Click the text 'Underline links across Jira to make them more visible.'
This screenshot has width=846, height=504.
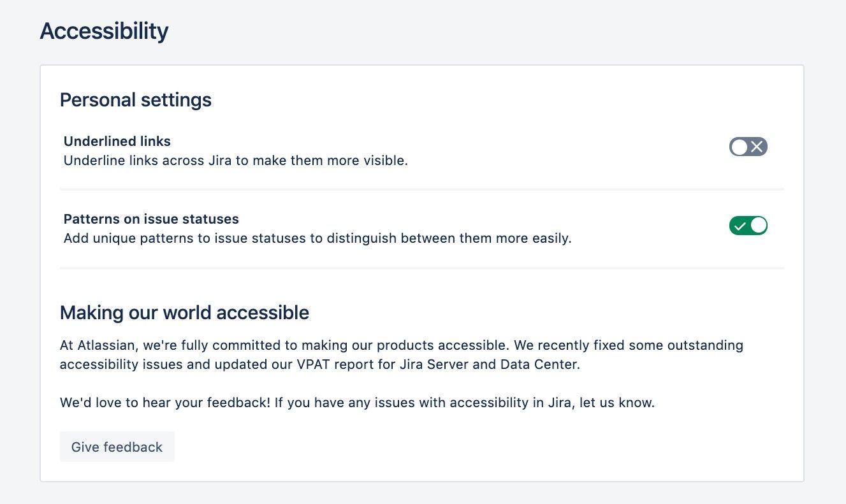pyautogui.click(x=236, y=161)
